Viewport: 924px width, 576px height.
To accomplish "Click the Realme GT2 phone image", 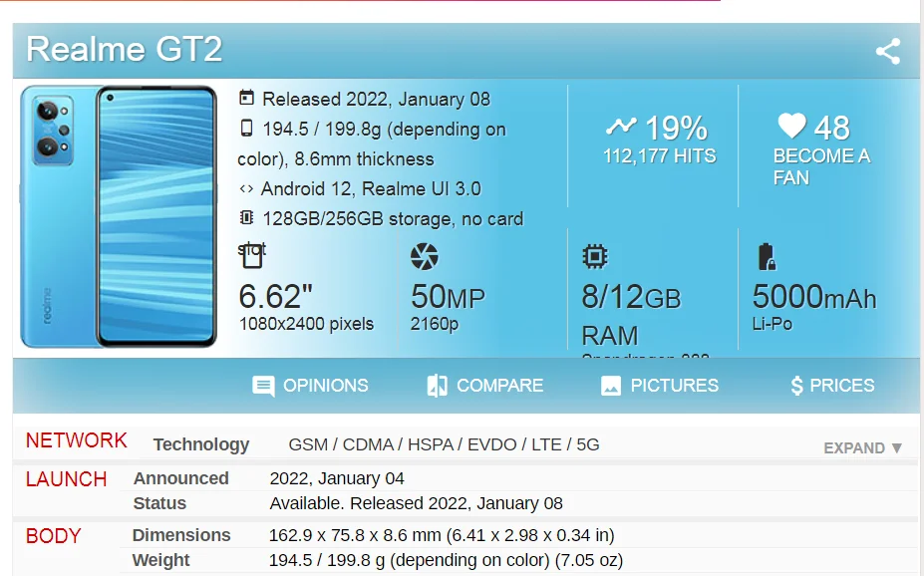I will pyautogui.click(x=119, y=216).
